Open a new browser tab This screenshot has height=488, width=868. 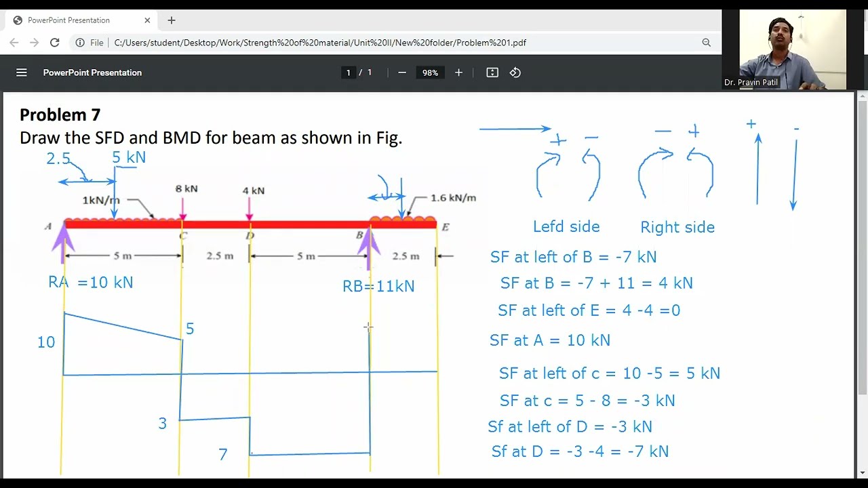click(172, 20)
